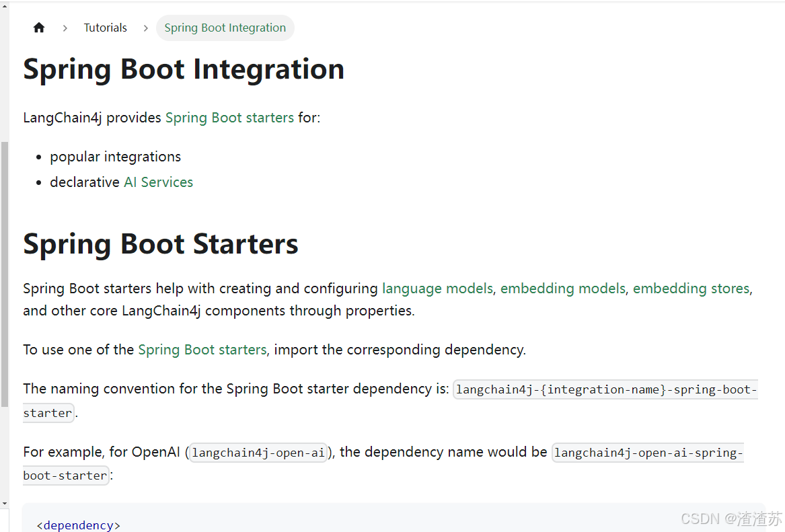Follow the language models link
Screen dimensions: 785x532
[437, 289]
